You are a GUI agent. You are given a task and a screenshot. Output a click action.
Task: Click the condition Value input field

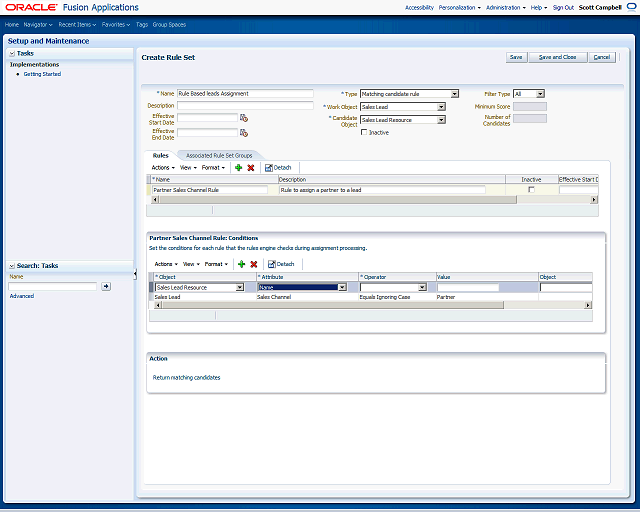click(468, 287)
